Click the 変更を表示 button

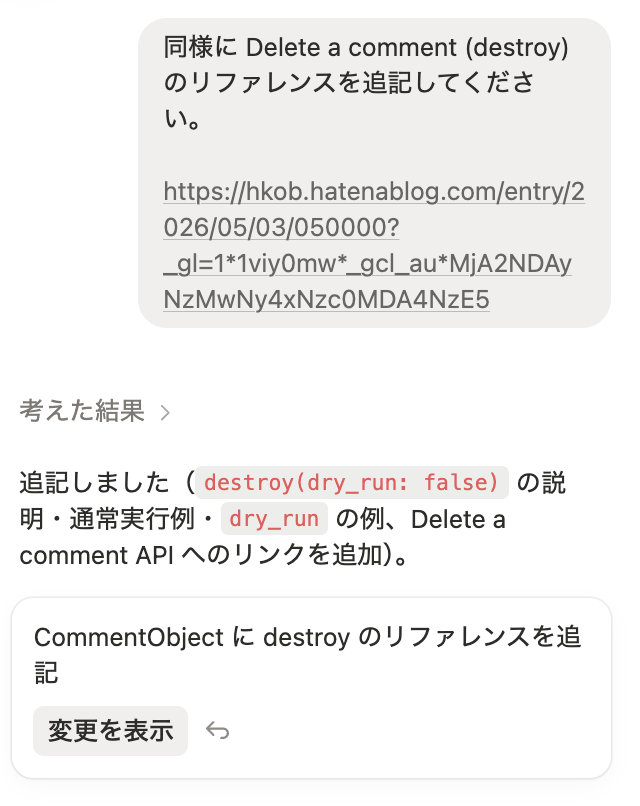[111, 730]
